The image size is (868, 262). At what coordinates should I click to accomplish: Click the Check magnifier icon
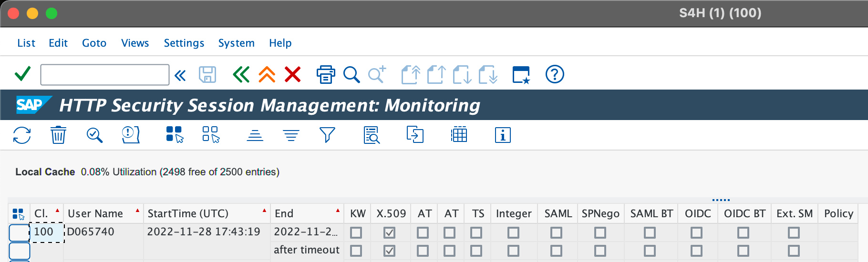94,135
